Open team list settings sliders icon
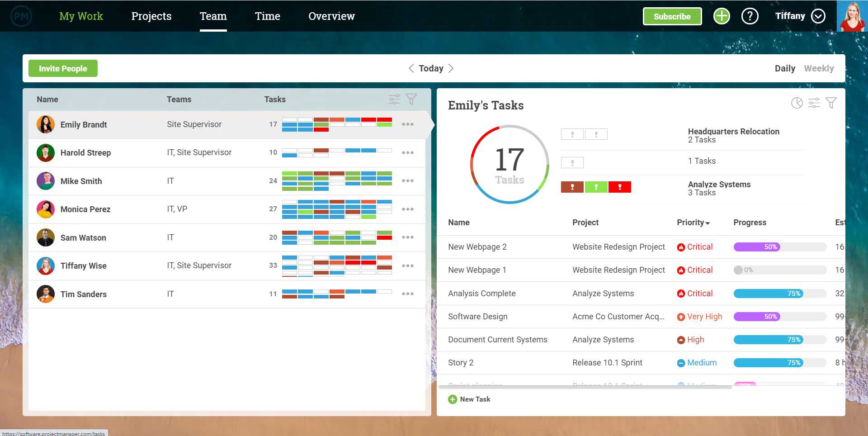Screen dimensions: 868x436 (x=394, y=99)
